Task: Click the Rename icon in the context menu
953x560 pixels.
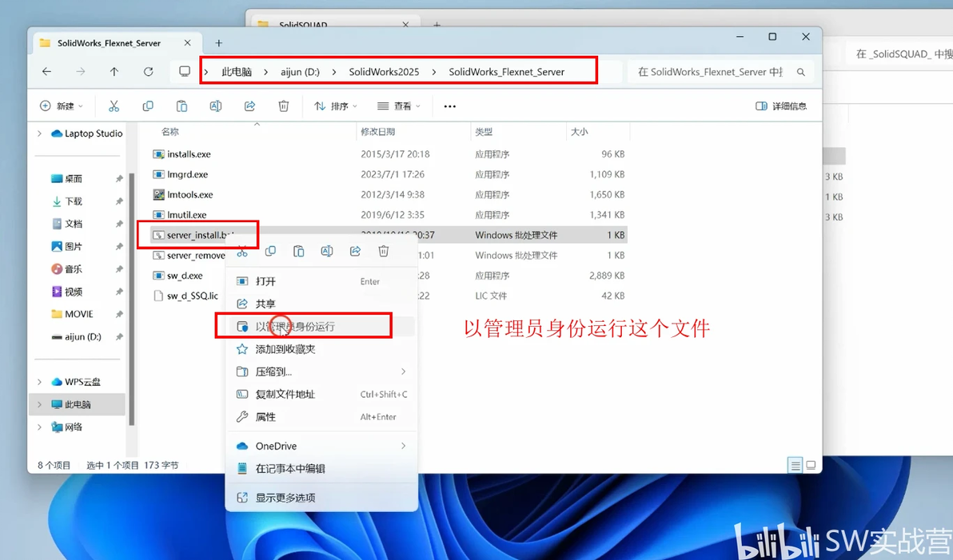Action: point(327,252)
